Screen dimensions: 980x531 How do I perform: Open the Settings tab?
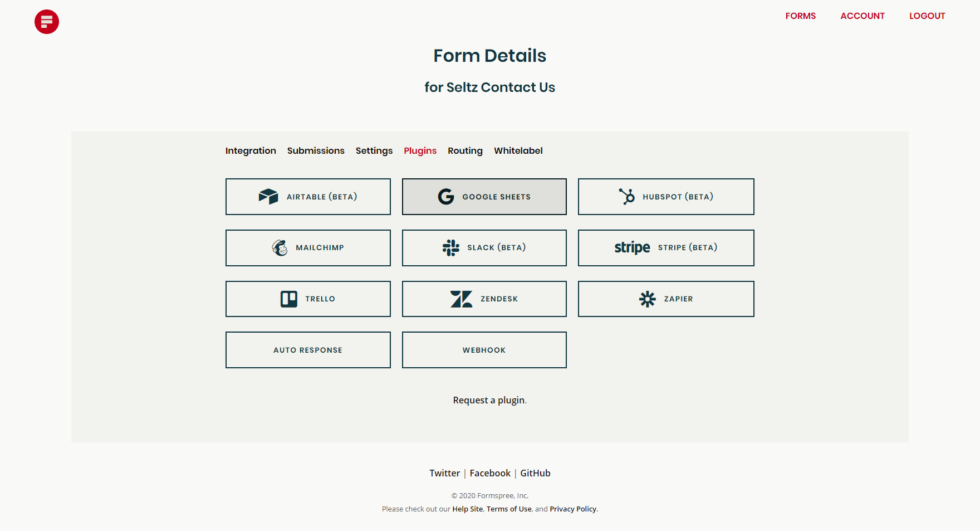click(374, 150)
